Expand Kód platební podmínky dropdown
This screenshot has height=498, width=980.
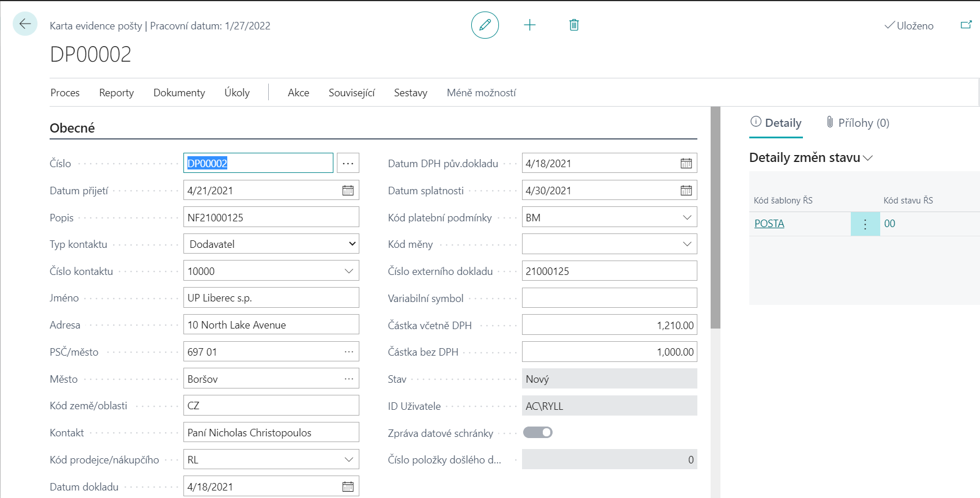coord(686,218)
